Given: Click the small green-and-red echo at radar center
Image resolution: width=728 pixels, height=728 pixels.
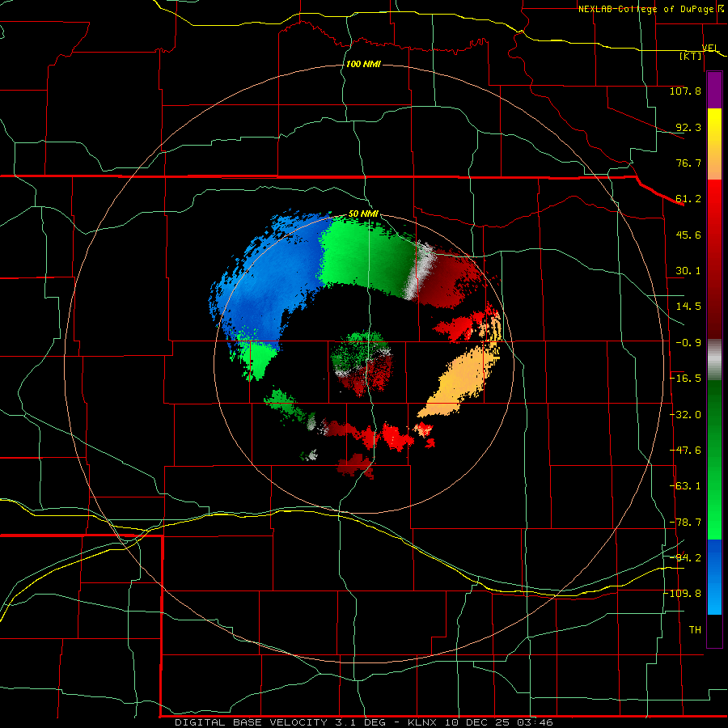Looking at the screenshot, I should 362,363.
